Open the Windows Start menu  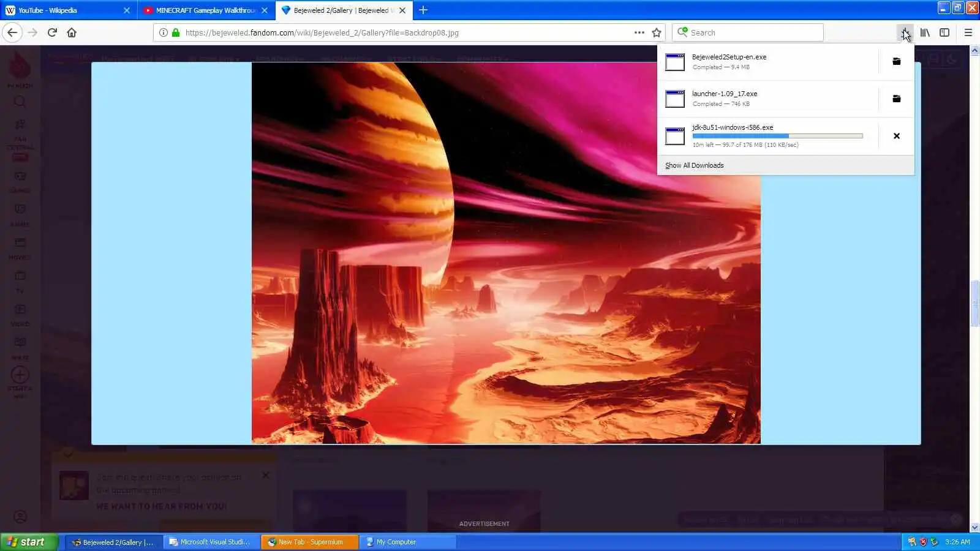tap(29, 542)
